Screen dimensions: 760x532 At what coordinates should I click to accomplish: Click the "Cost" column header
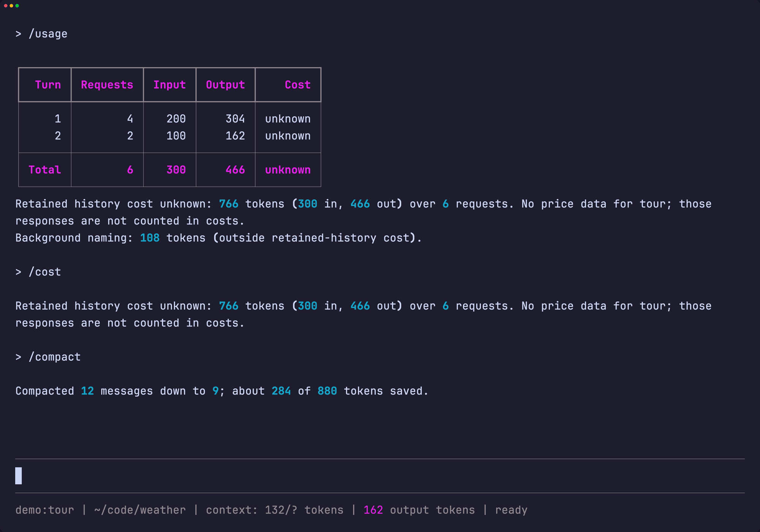pos(298,85)
